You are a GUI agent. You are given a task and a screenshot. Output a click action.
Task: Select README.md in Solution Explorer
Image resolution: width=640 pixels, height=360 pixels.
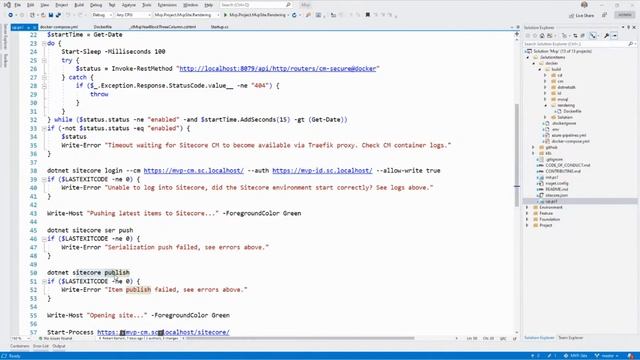[557, 189]
